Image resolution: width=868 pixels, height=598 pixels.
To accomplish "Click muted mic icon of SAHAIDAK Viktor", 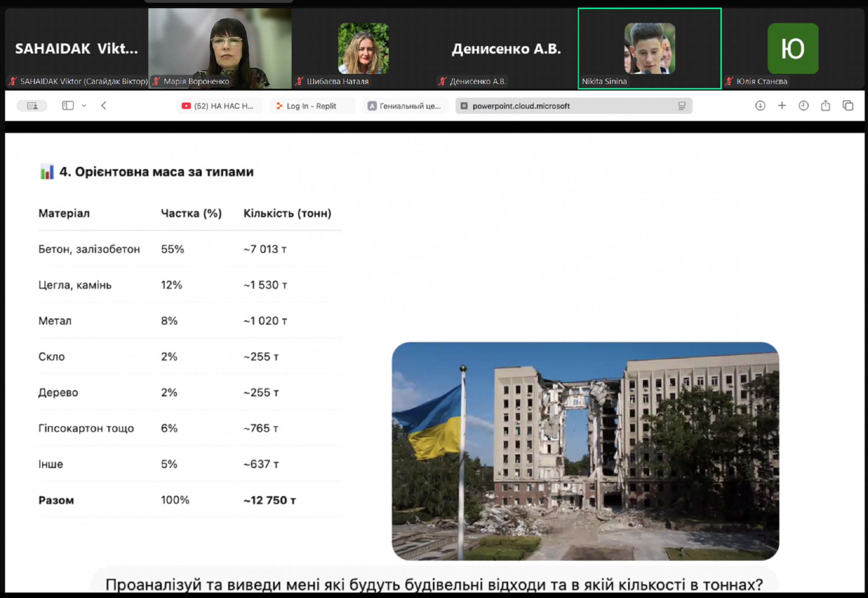I will tap(13, 81).
